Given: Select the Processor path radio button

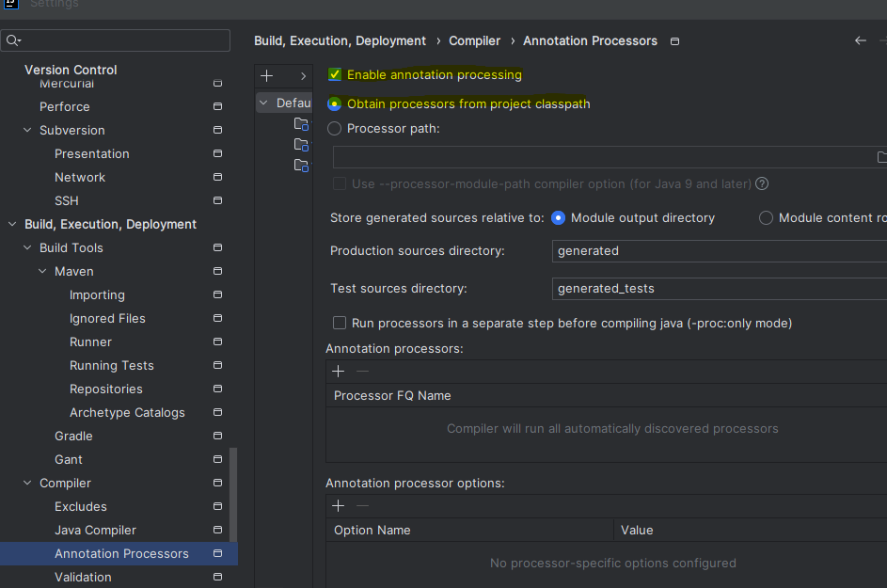Looking at the screenshot, I should tap(334, 129).
